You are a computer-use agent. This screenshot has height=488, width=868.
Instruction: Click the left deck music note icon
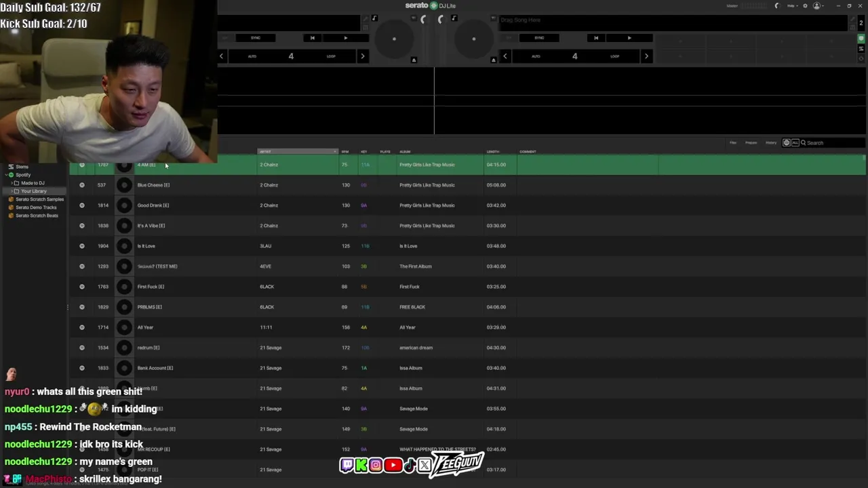pos(374,18)
